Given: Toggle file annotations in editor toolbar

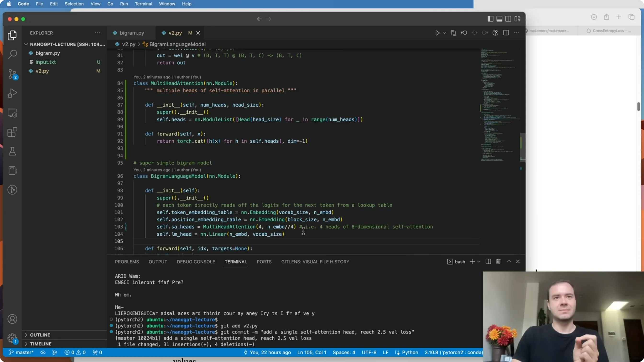Looking at the screenshot, I should click(x=495, y=33).
